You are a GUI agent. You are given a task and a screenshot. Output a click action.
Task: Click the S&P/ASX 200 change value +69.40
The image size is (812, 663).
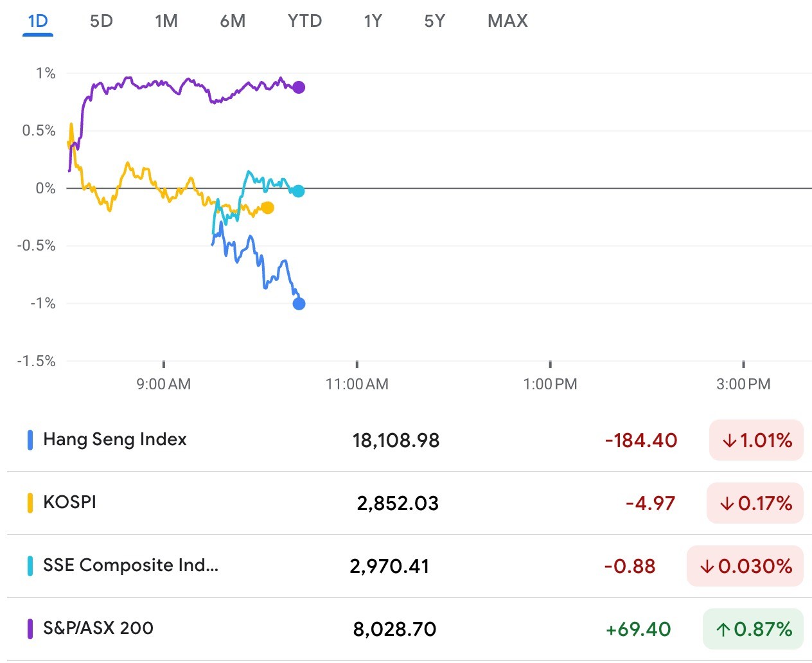pyautogui.click(x=639, y=629)
